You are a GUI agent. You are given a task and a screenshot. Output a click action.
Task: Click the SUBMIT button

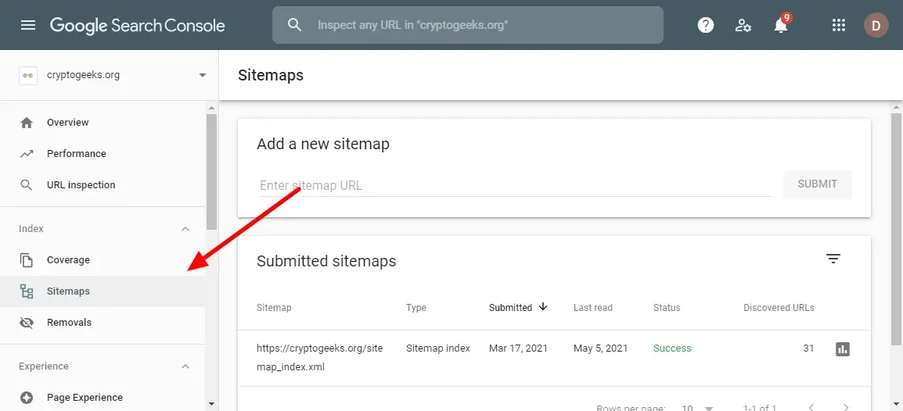click(x=817, y=184)
